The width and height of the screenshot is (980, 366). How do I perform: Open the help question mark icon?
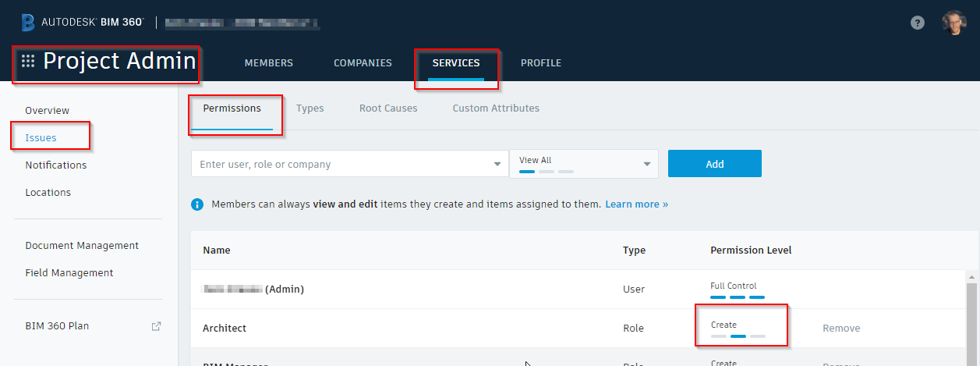(918, 23)
